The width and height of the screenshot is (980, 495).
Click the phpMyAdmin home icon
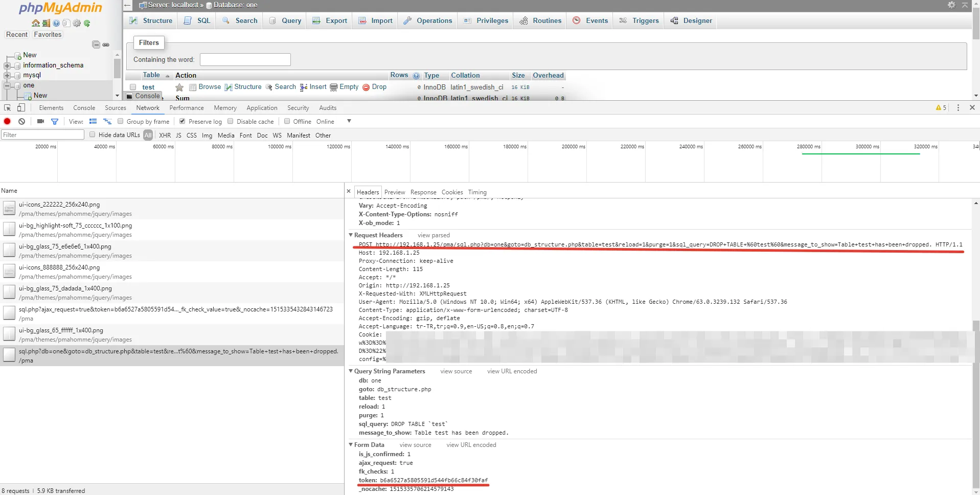(35, 23)
